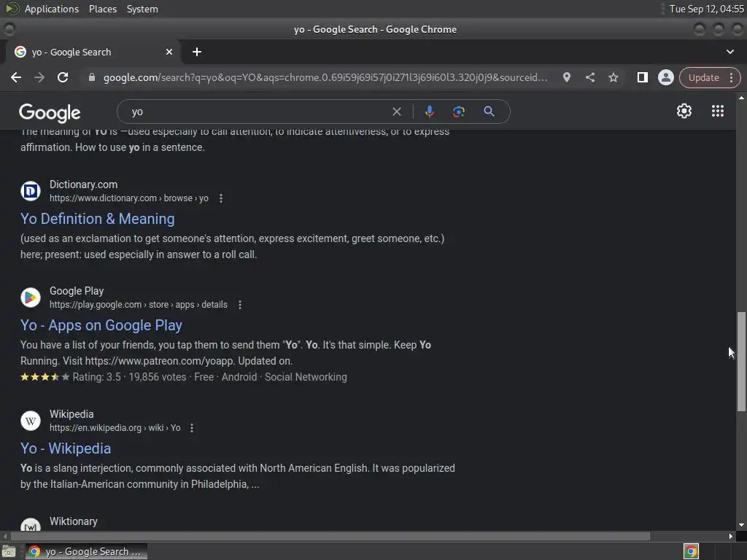Click the Google Play site name
The height and width of the screenshot is (560, 747).
coord(76,291)
